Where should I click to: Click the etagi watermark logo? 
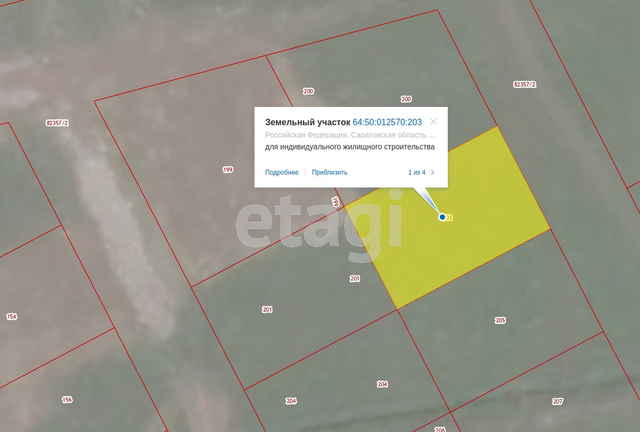point(318,224)
